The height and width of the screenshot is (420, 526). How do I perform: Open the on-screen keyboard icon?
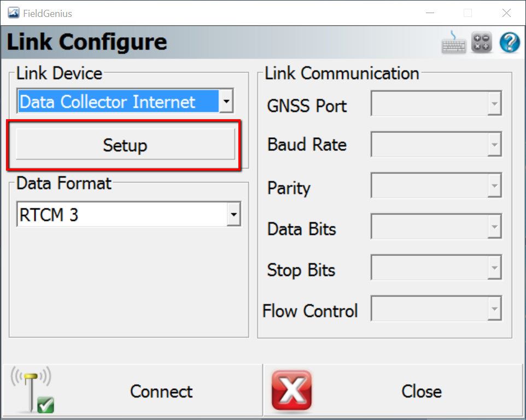coord(454,43)
